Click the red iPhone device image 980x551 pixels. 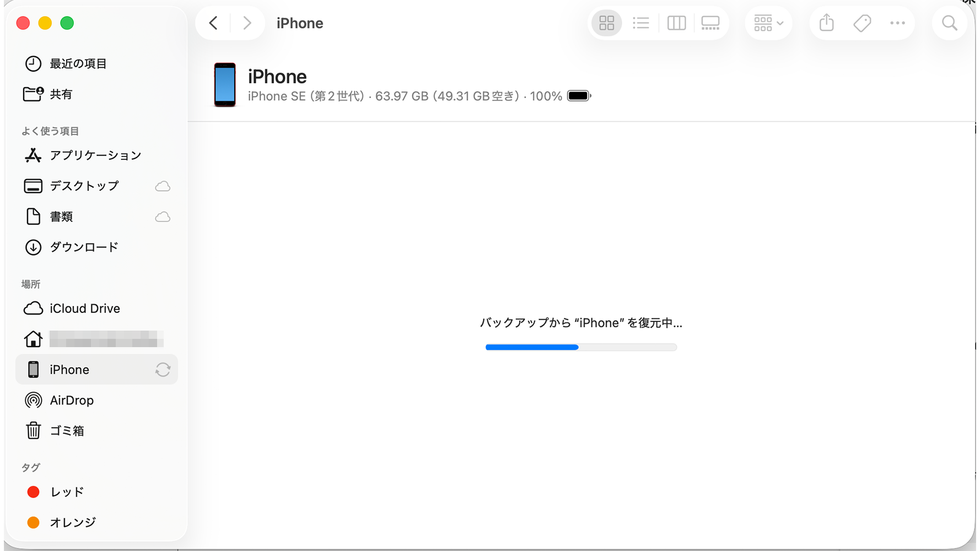225,85
